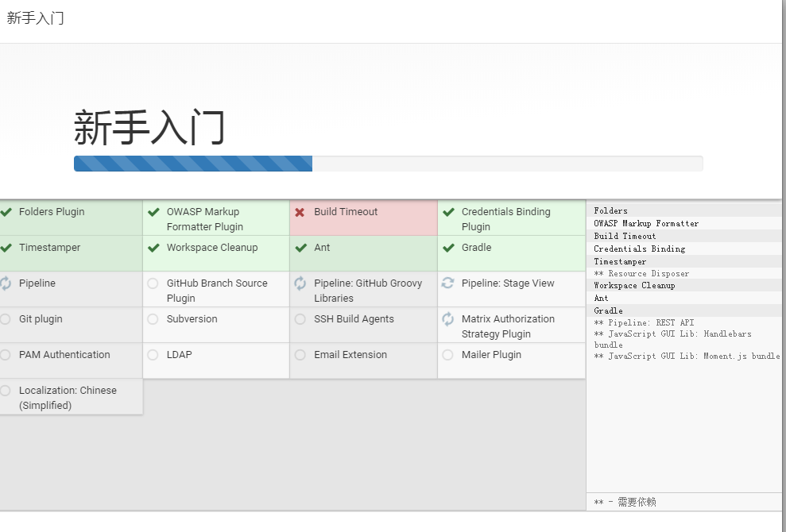Click the Folders entry in the install log
The width and height of the screenshot is (786, 532).
coord(610,210)
